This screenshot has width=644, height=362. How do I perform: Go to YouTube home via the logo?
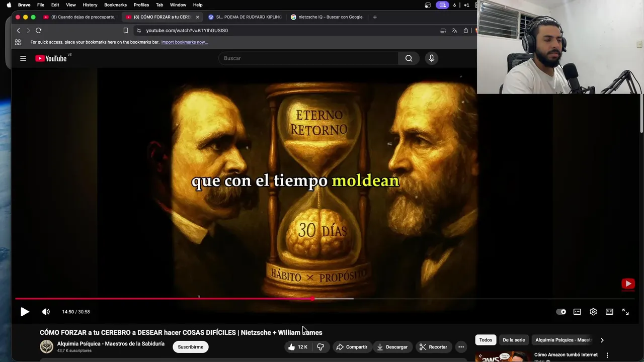pos(51,58)
